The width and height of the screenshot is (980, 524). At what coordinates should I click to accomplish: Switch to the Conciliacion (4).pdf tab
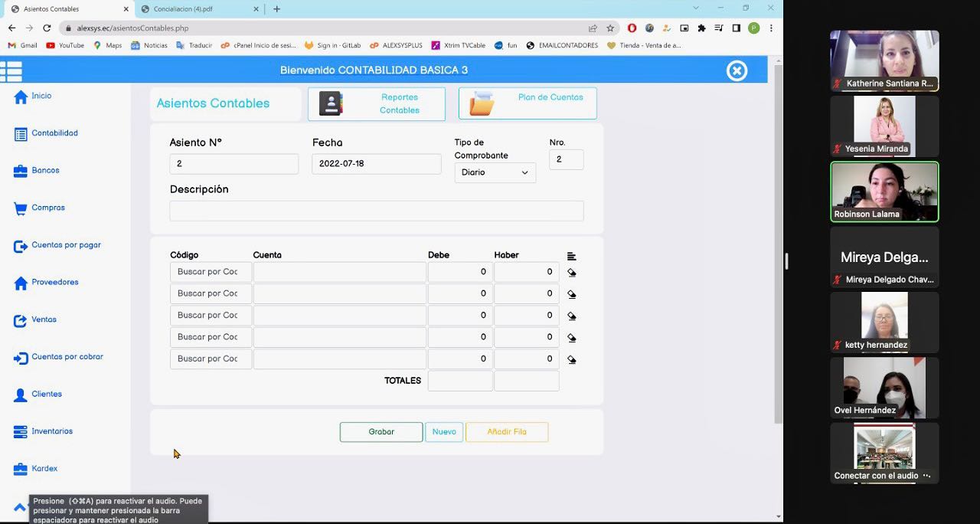184,9
